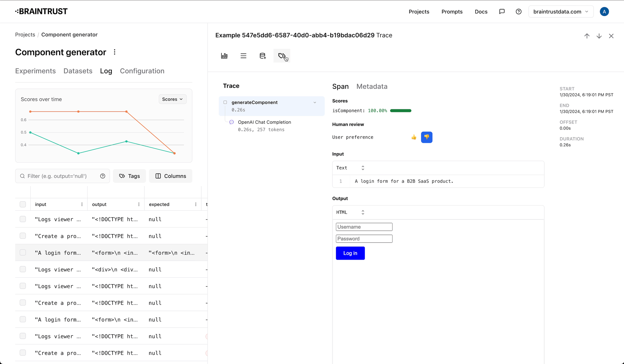
Task: Switch to the Datasets tab
Action: coord(78,71)
